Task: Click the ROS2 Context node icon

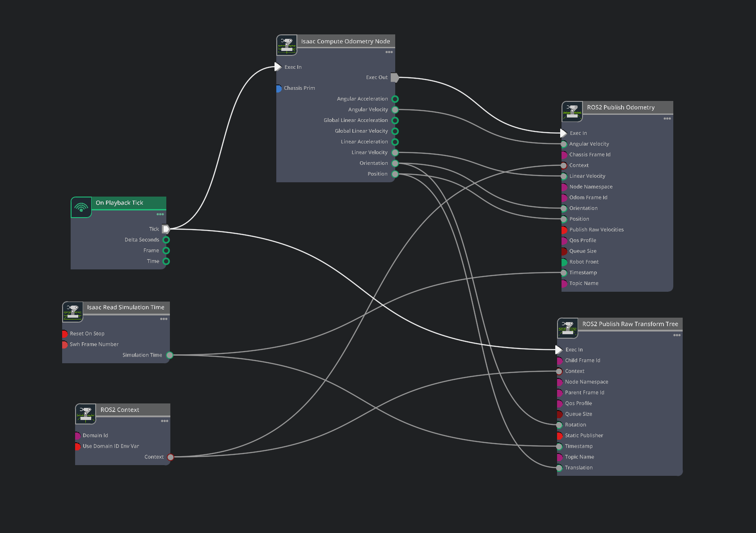Action: point(85,414)
